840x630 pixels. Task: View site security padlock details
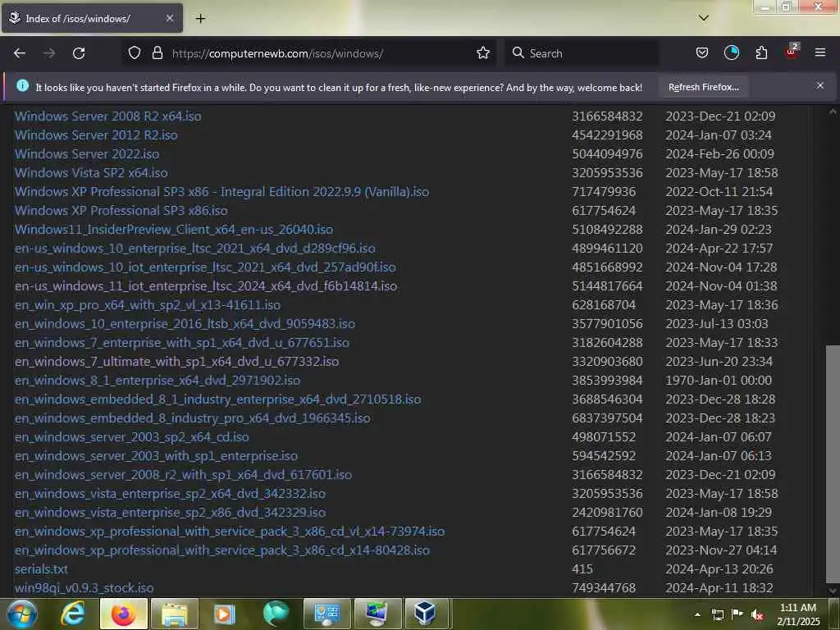click(x=157, y=53)
